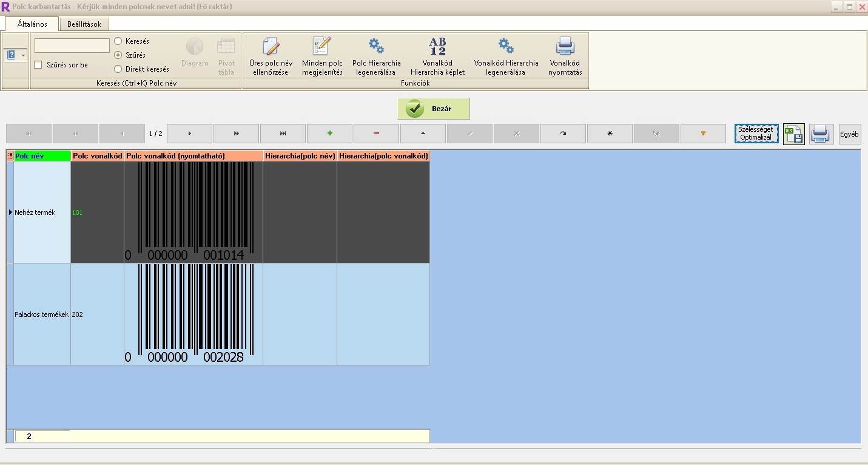Viewport: 868px width, 465px height.
Task: Open grid menu icon left of Polc név
Action: click(10, 156)
